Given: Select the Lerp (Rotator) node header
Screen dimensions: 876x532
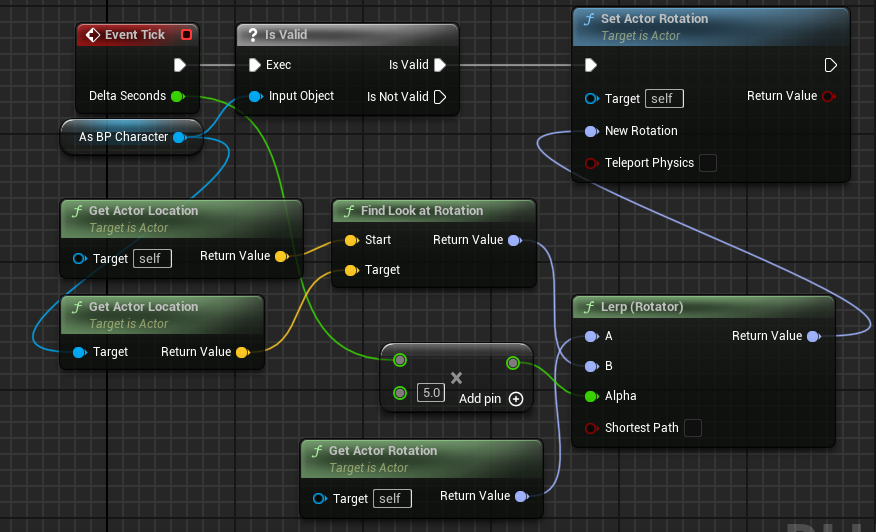Looking at the screenshot, I should [703, 307].
